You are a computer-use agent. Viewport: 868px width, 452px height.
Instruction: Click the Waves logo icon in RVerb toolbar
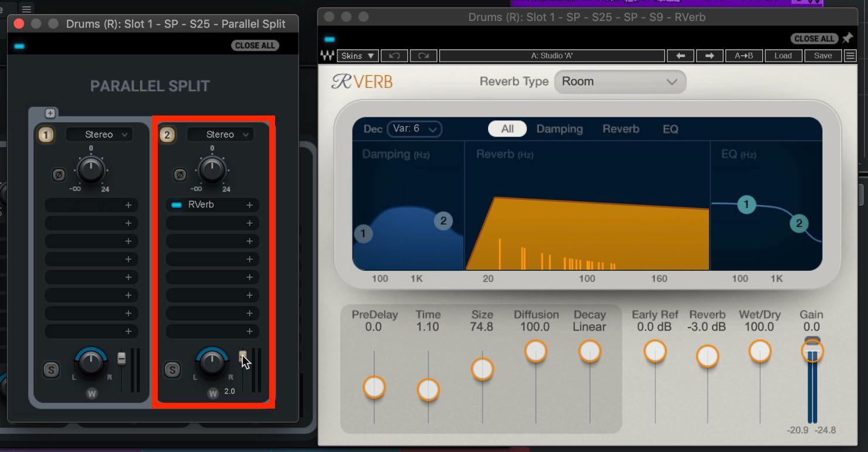coord(327,56)
